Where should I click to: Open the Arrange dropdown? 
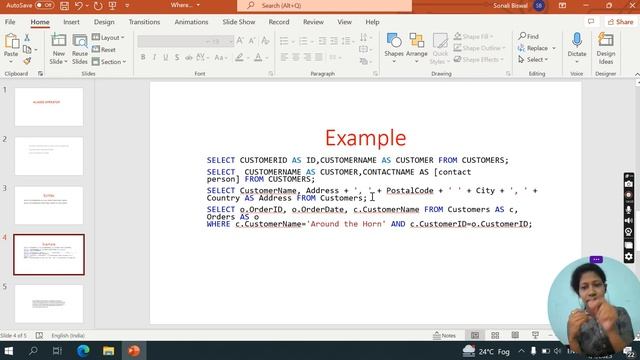click(416, 62)
